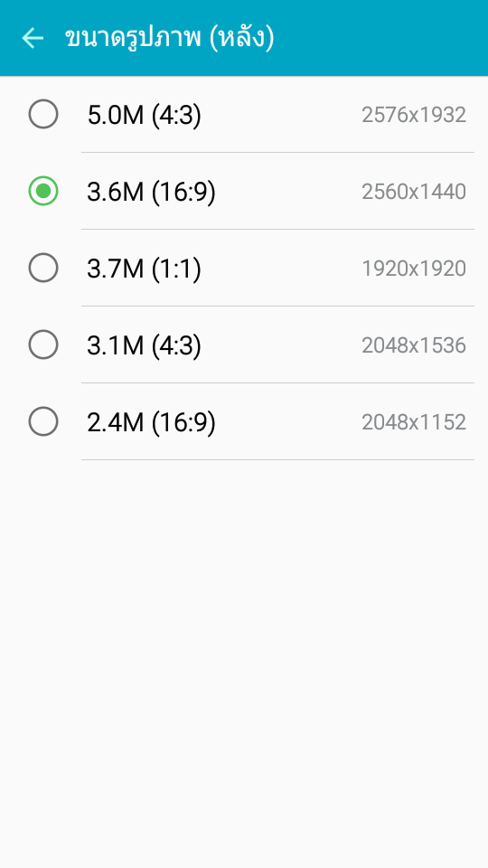Screen dimensions: 488x868
Task: Tap the 2048x1152 resolution text
Action: [x=414, y=422]
